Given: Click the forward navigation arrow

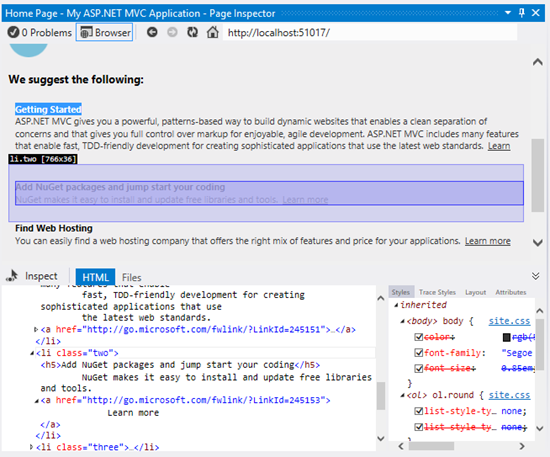Looking at the screenshot, I should (172, 32).
